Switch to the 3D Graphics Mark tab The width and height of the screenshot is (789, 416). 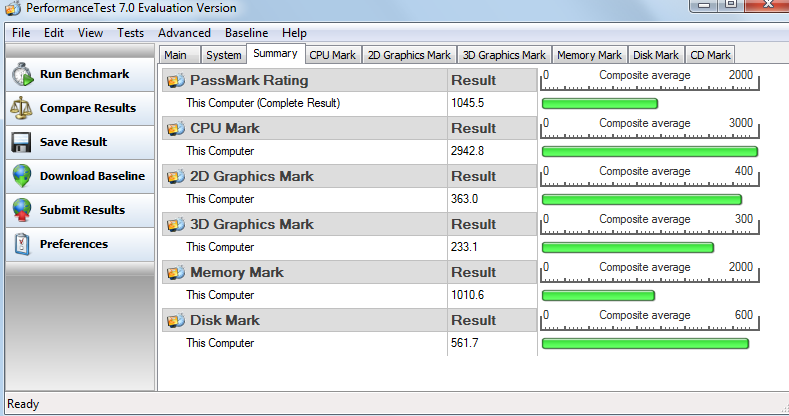coord(504,55)
